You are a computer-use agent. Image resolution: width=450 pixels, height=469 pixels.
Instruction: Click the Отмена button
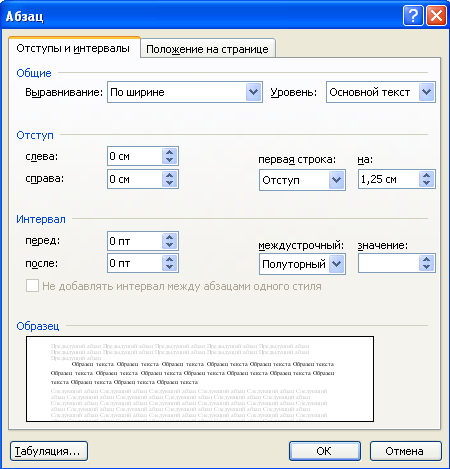coord(406,451)
